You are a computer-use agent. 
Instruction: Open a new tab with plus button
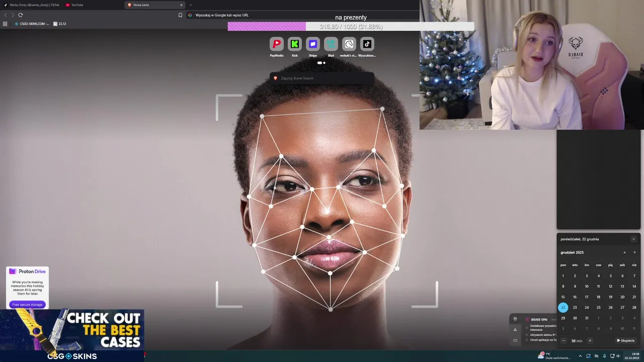click(x=190, y=5)
